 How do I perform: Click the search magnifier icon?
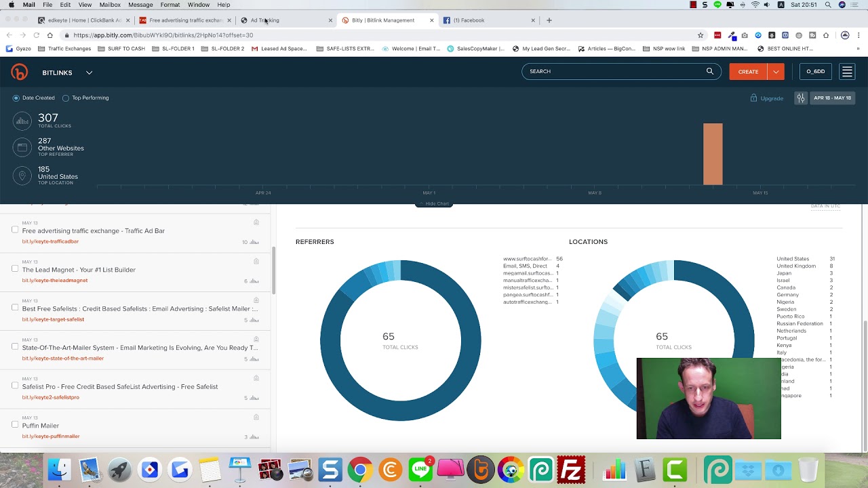[x=710, y=71]
